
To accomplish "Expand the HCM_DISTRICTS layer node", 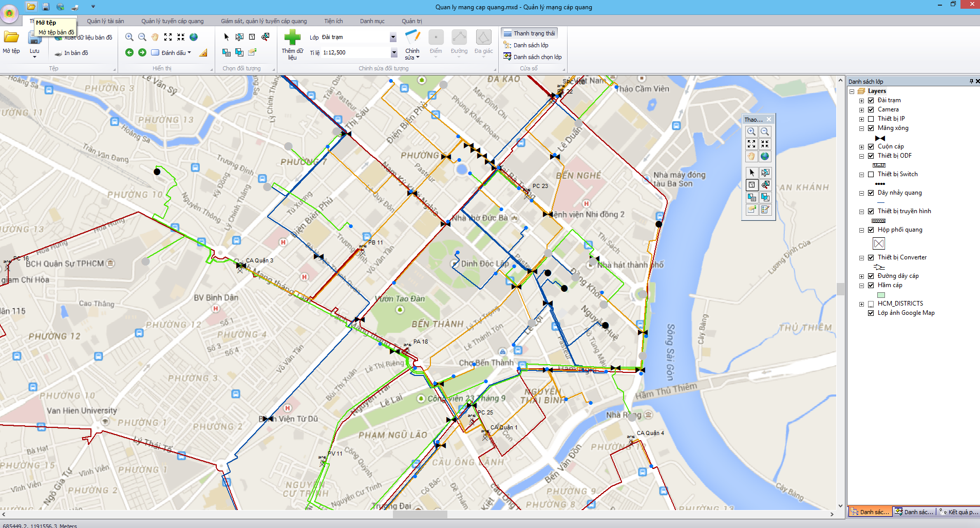I will click(x=861, y=304).
